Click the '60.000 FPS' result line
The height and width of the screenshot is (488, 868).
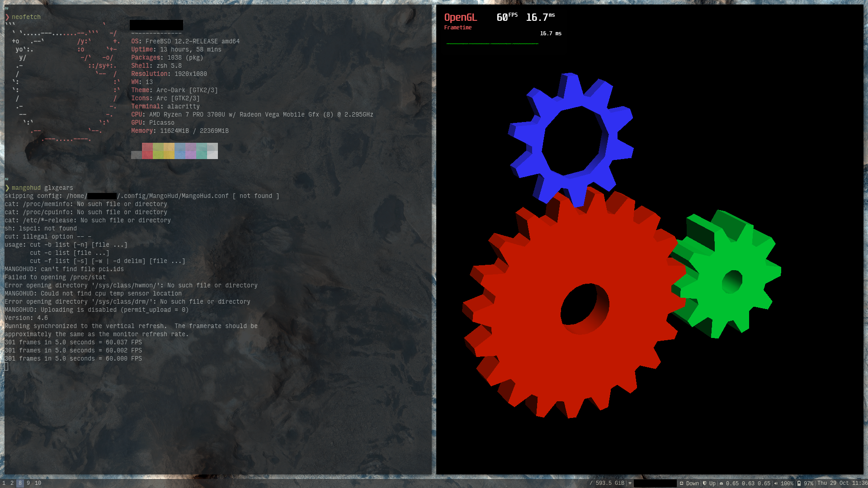pyautogui.click(x=73, y=359)
